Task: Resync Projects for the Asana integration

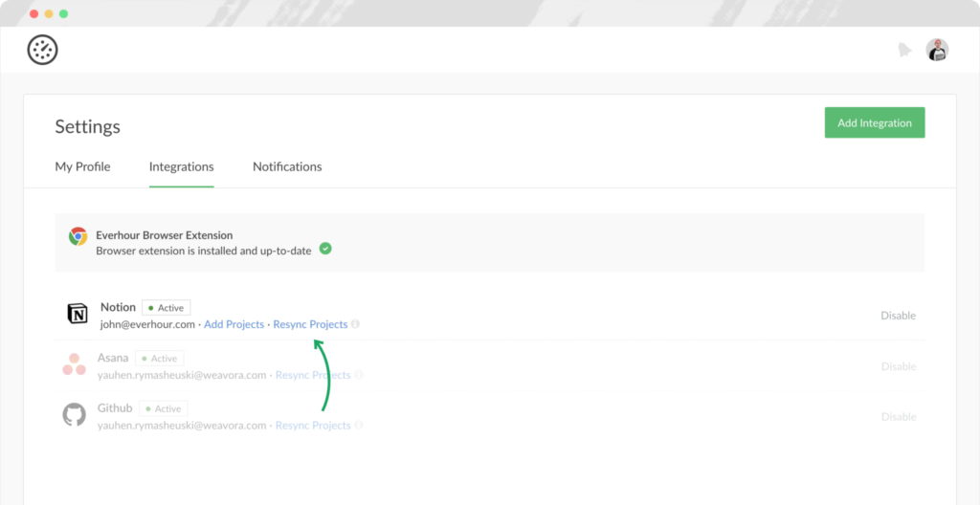Action: 313,375
